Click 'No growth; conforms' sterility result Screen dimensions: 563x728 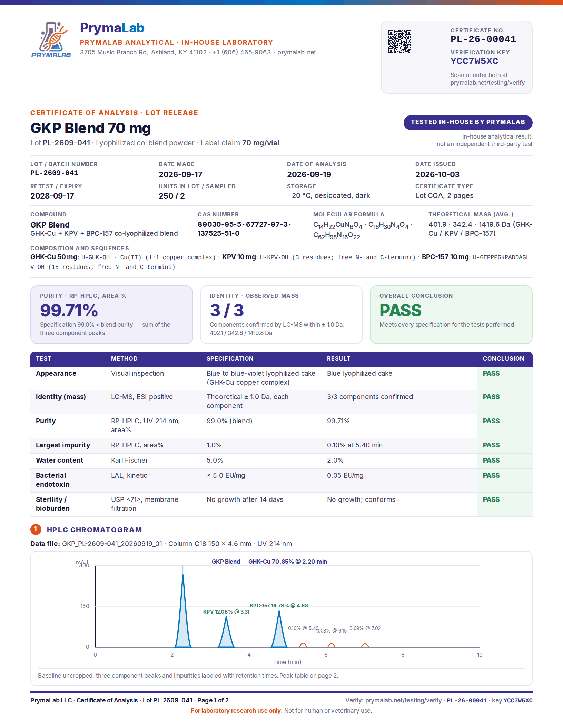(x=361, y=499)
